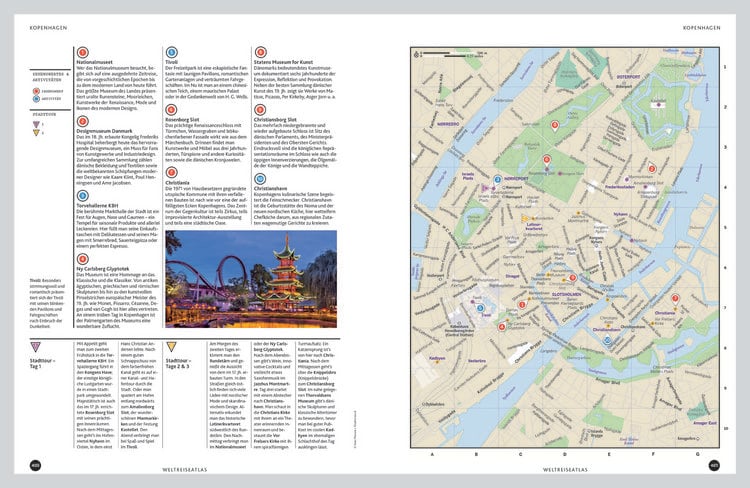Click the Christiansborg Slot heading

[x=275, y=120]
